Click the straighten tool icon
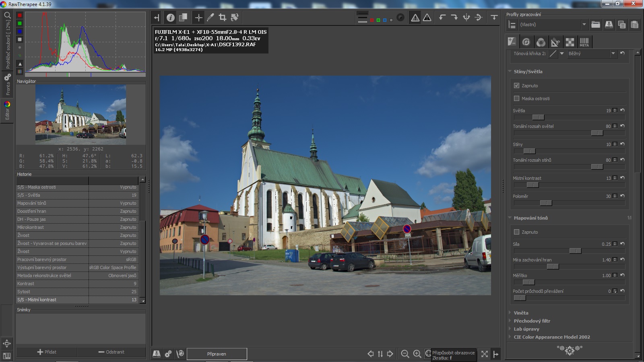Screen dimensions: 644x362 tap(235, 17)
